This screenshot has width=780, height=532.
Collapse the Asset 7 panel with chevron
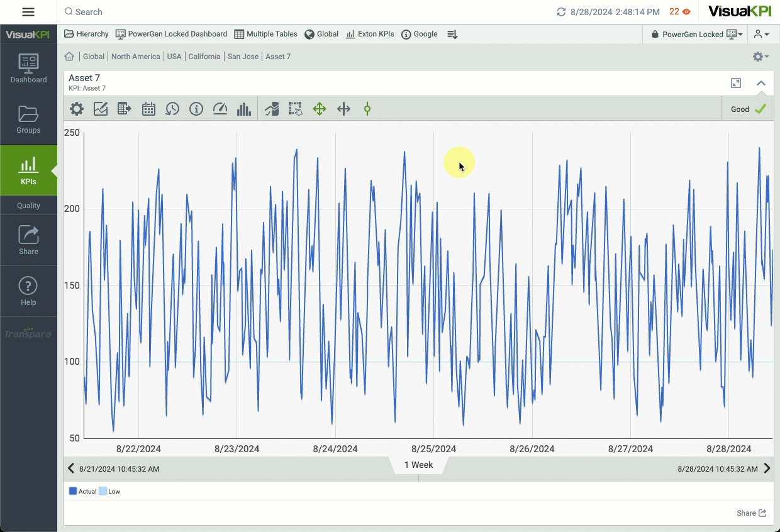[x=760, y=83]
